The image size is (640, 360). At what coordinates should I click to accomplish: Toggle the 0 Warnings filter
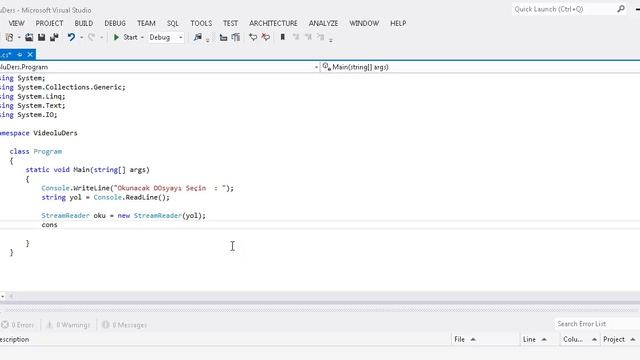point(68,325)
